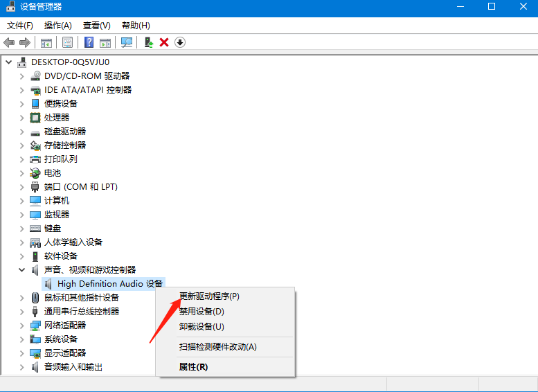The width and height of the screenshot is (538, 392).
Task: Collapse the DESKTOP-0Q5VJU0 root node
Action: 8,62
